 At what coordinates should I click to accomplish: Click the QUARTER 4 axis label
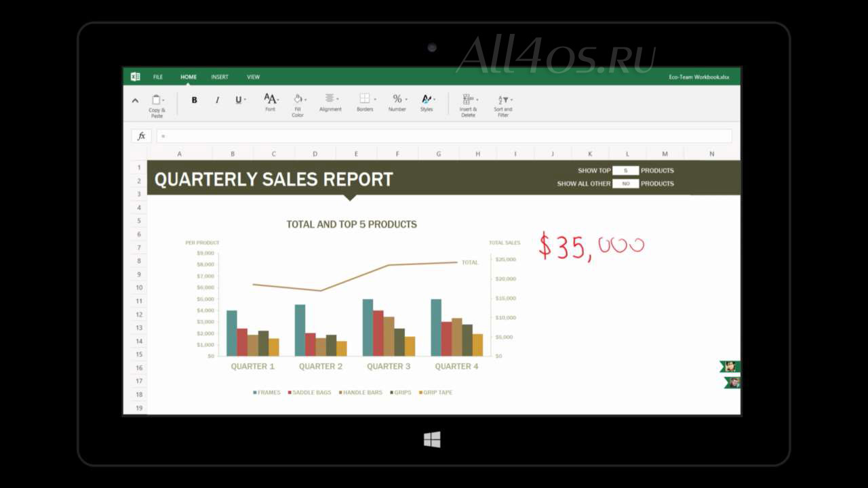pyautogui.click(x=456, y=367)
